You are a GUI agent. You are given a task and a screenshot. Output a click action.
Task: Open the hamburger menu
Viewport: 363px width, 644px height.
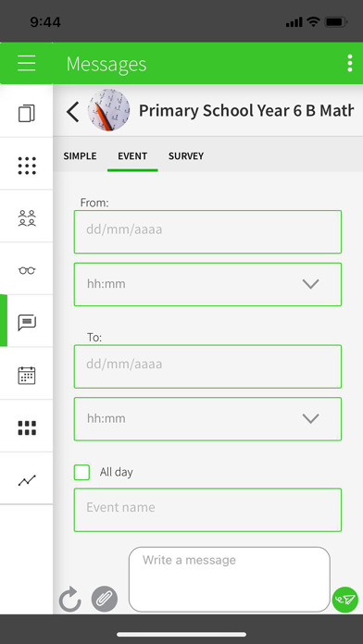[26, 63]
